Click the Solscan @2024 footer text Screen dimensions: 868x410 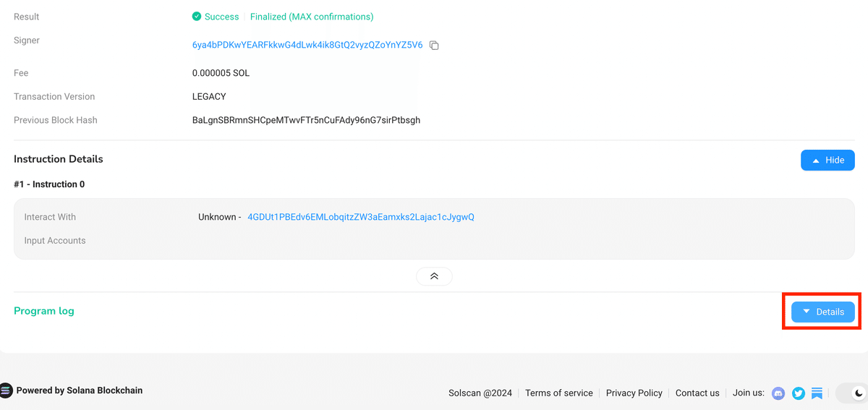point(480,393)
